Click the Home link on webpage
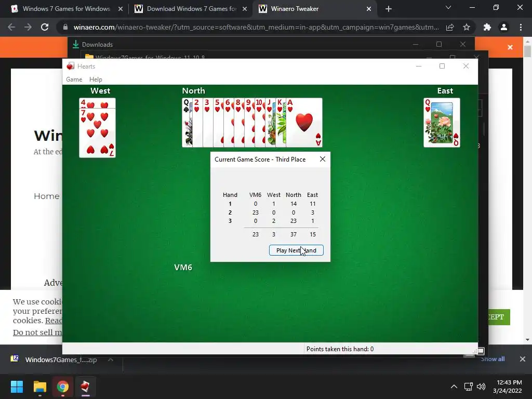532x399 pixels. (46, 196)
